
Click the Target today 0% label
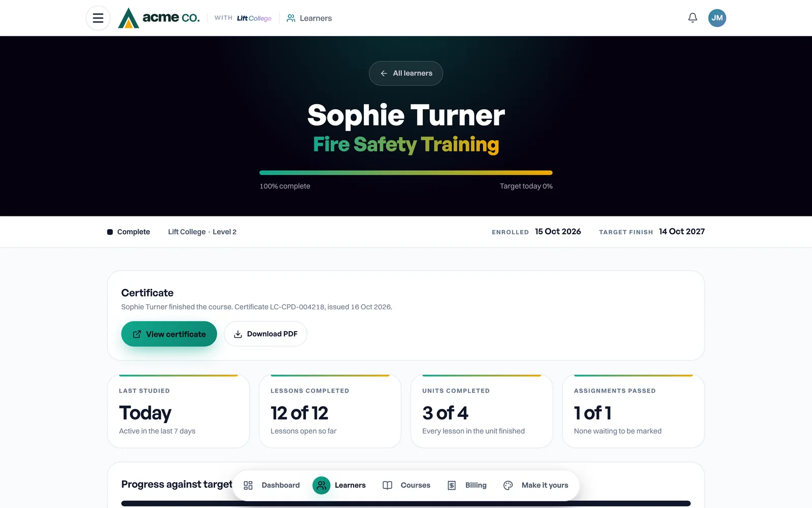tap(526, 186)
